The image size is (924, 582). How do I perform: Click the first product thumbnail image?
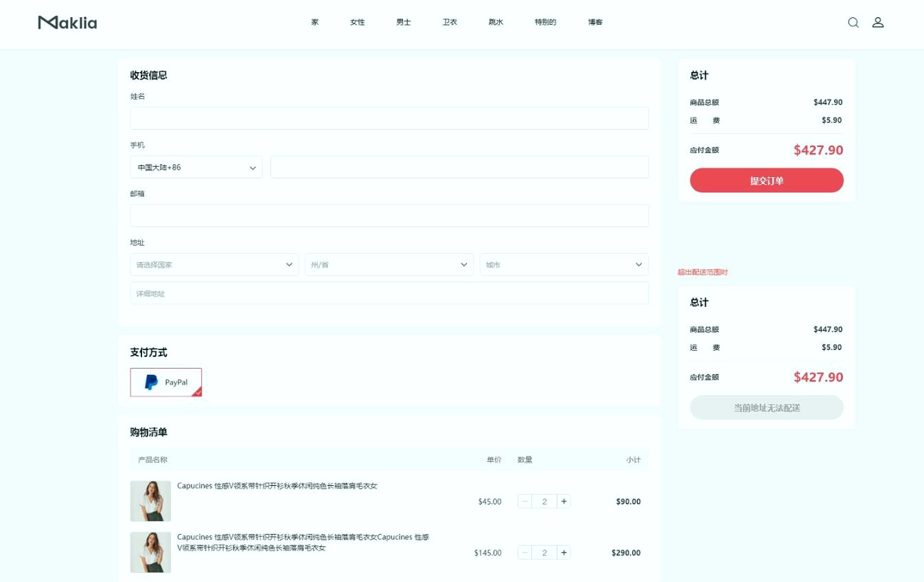click(x=150, y=501)
